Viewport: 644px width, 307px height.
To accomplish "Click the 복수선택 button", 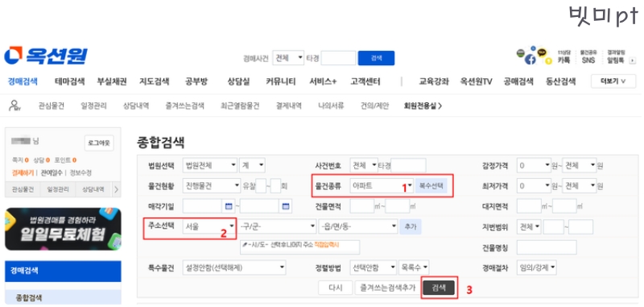I will click(431, 186).
